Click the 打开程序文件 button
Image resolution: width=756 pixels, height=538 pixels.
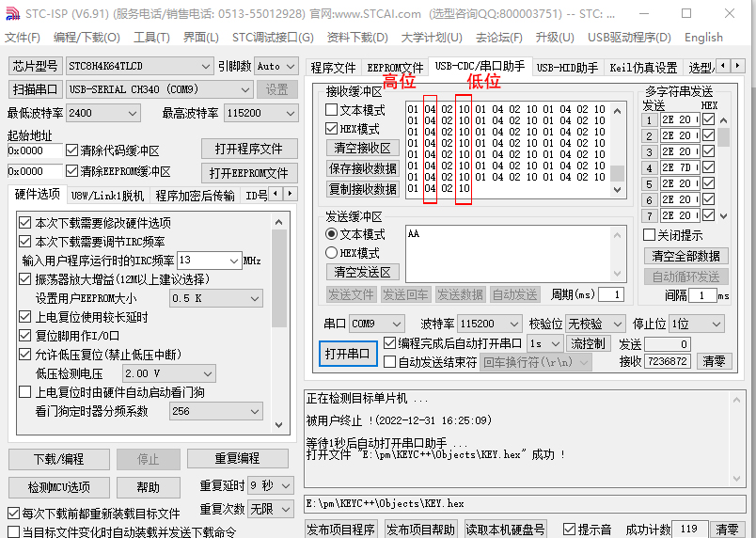click(249, 149)
